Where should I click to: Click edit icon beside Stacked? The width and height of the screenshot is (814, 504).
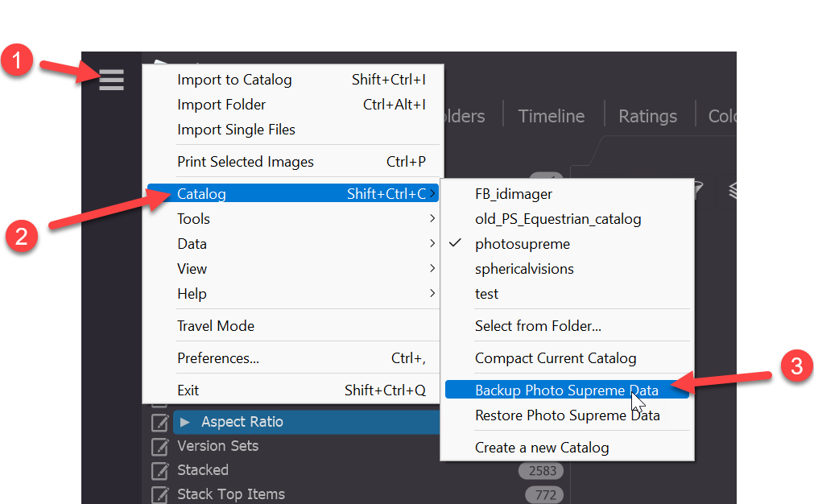point(160,470)
